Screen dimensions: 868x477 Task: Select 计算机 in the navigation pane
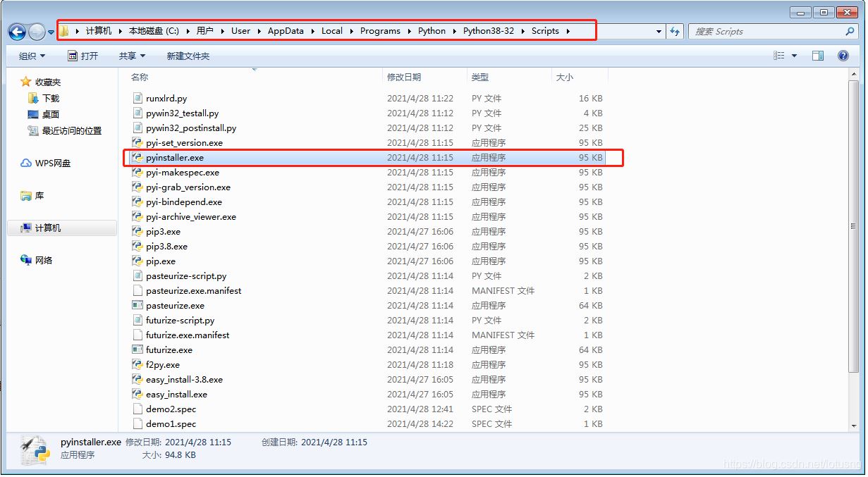pos(48,228)
